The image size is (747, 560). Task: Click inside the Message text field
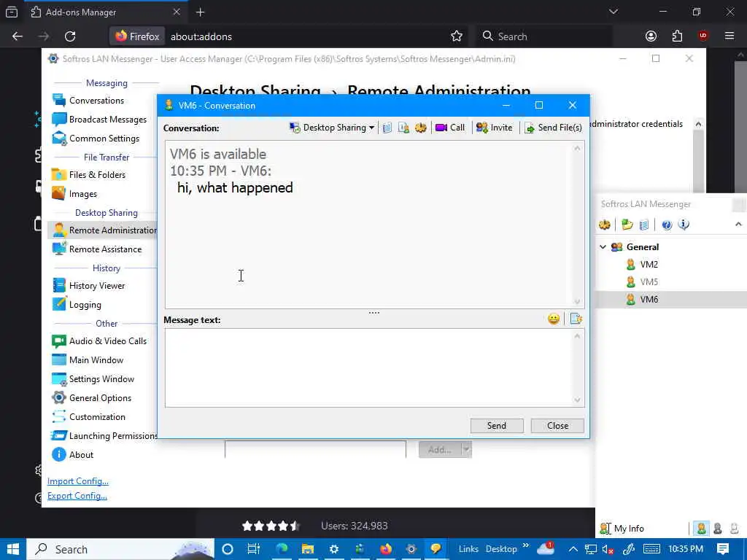click(369, 367)
